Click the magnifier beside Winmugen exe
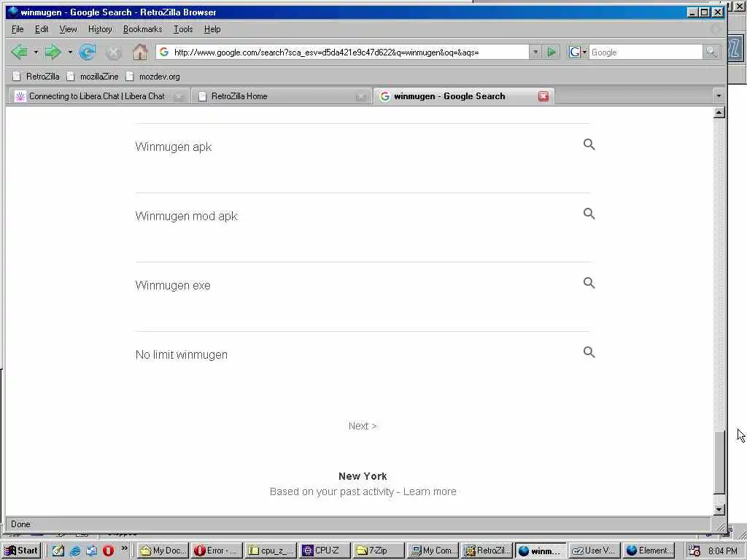This screenshot has width=747, height=560. pyautogui.click(x=589, y=283)
